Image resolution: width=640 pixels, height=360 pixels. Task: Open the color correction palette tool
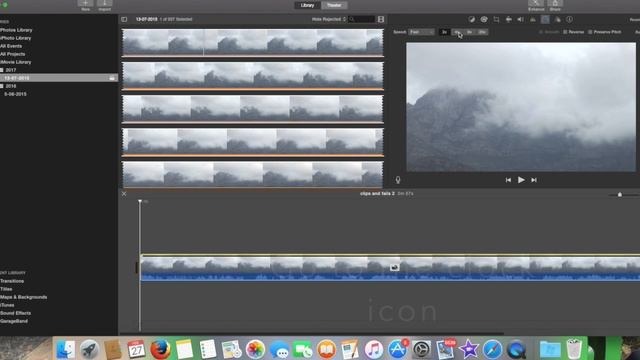tap(484, 19)
